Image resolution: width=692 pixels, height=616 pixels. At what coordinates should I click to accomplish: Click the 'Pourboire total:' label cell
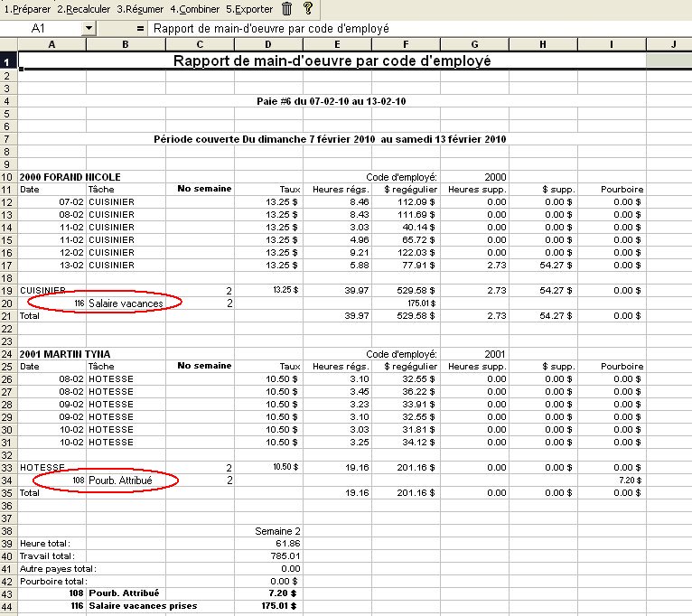tap(53, 582)
